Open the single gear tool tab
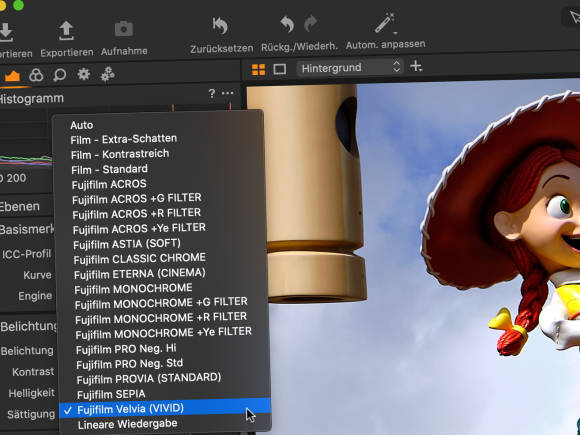The image size is (580, 435). [84, 74]
